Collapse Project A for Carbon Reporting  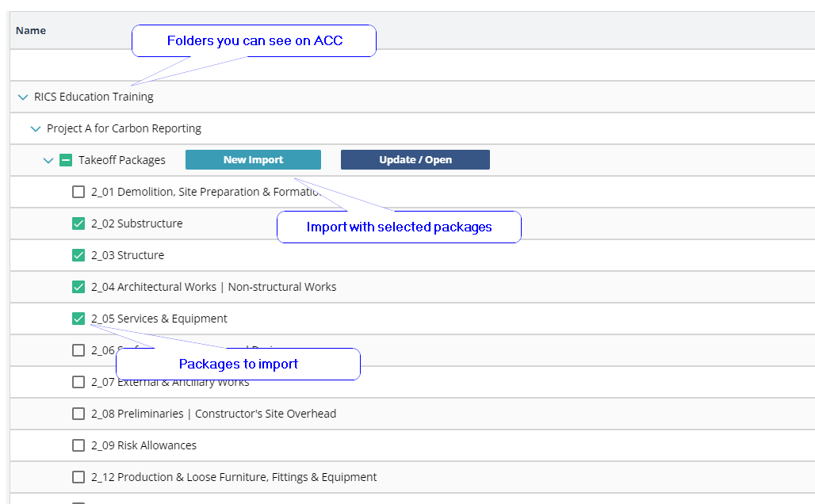(x=36, y=128)
